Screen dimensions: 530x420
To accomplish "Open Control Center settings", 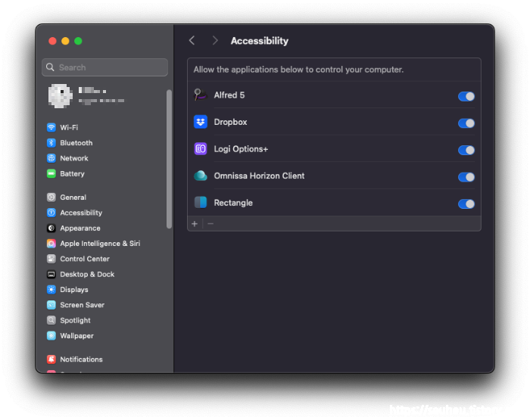I will tap(85, 259).
